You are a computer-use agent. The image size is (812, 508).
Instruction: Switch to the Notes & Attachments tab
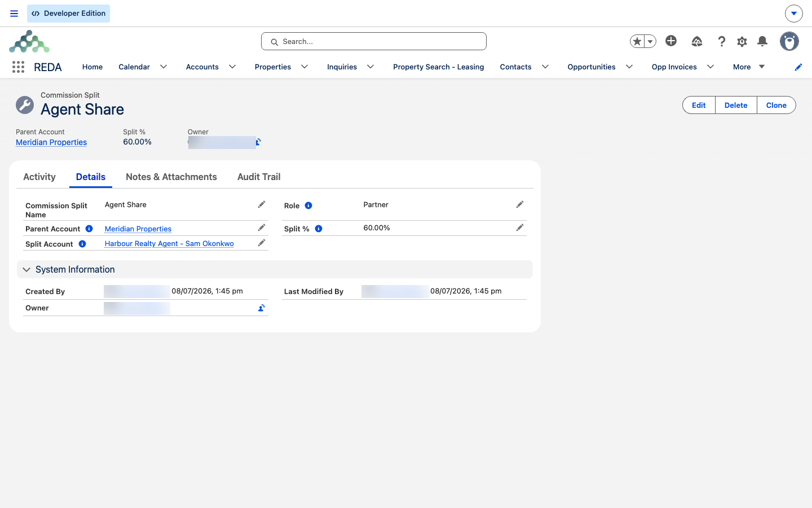[x=171, y=177]
